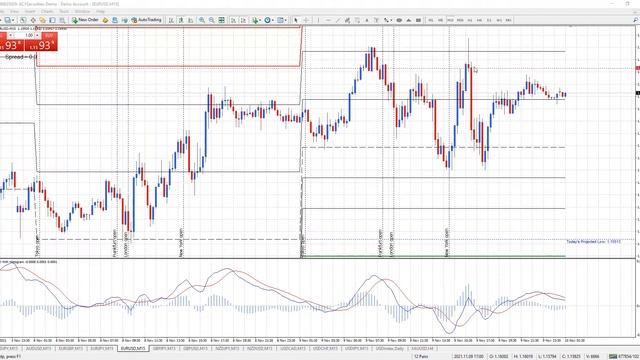Zoom in on the chart
The image size is (640, 360).
202,20
